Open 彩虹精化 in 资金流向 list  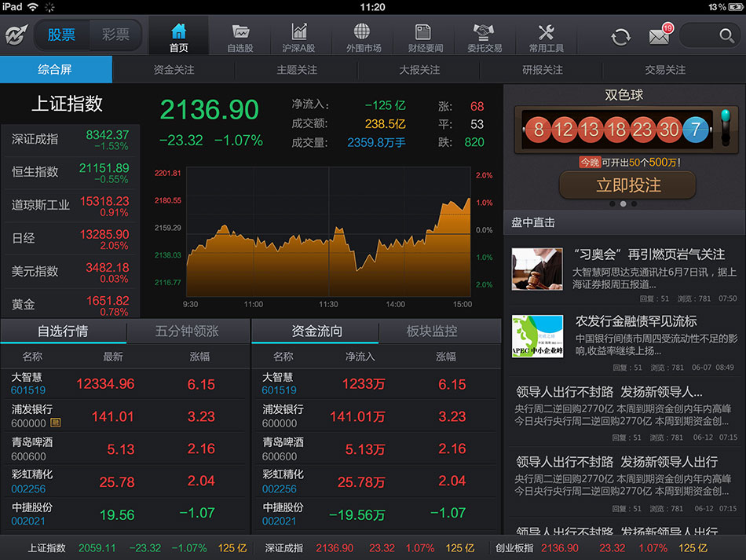376,481
